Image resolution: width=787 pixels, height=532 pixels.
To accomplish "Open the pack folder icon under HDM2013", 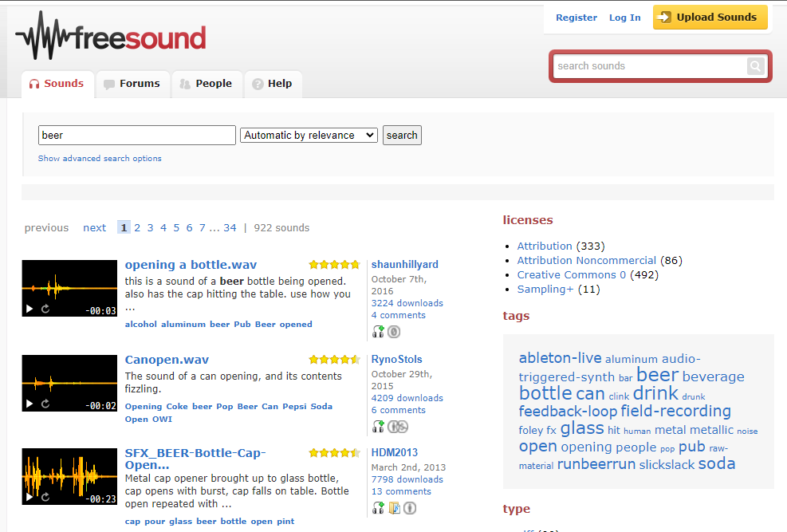I will [395, 508].
